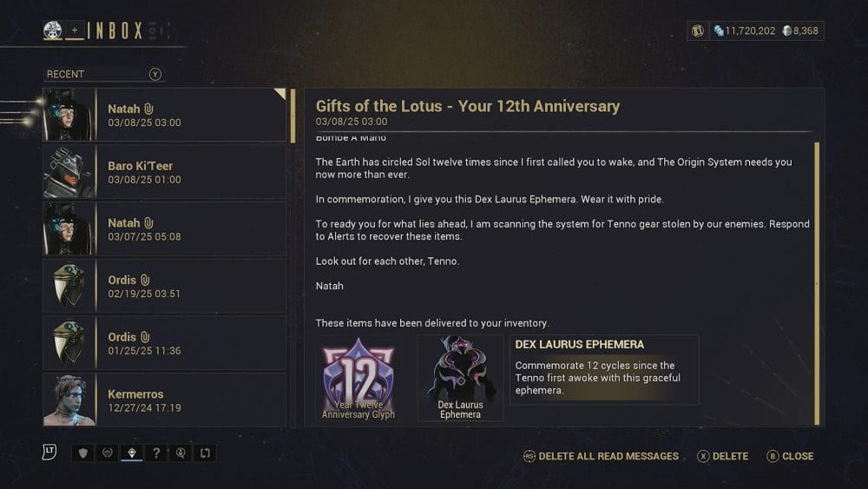Click the filter icon right of question mark
This screenshot has width=868, height=489.
click(x=181, y=453)
